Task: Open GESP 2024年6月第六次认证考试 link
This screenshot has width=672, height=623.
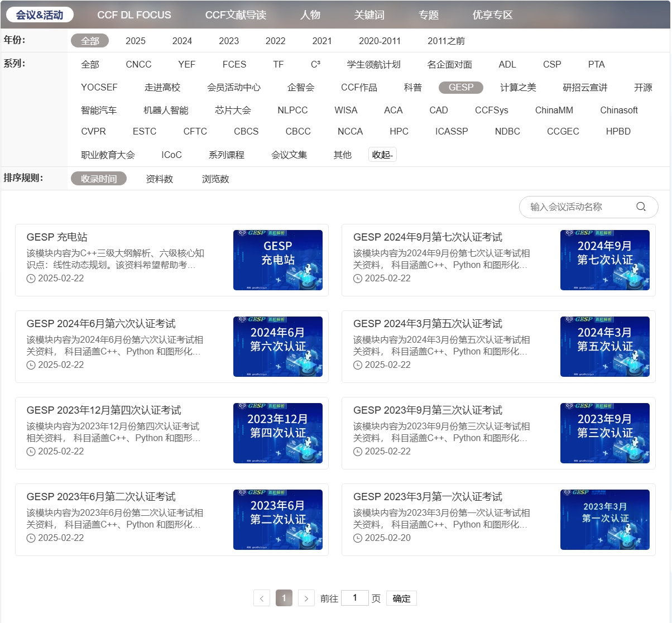Action: [101, 324]
